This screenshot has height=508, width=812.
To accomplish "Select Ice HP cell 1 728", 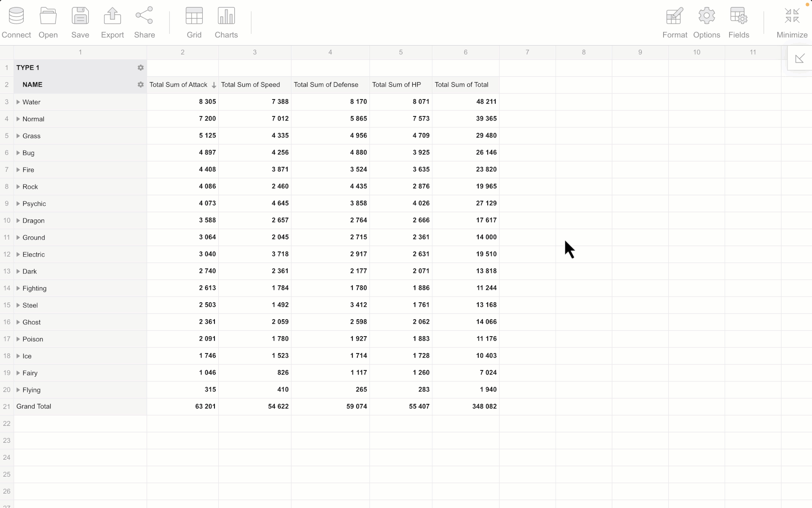I will (401, 356).
